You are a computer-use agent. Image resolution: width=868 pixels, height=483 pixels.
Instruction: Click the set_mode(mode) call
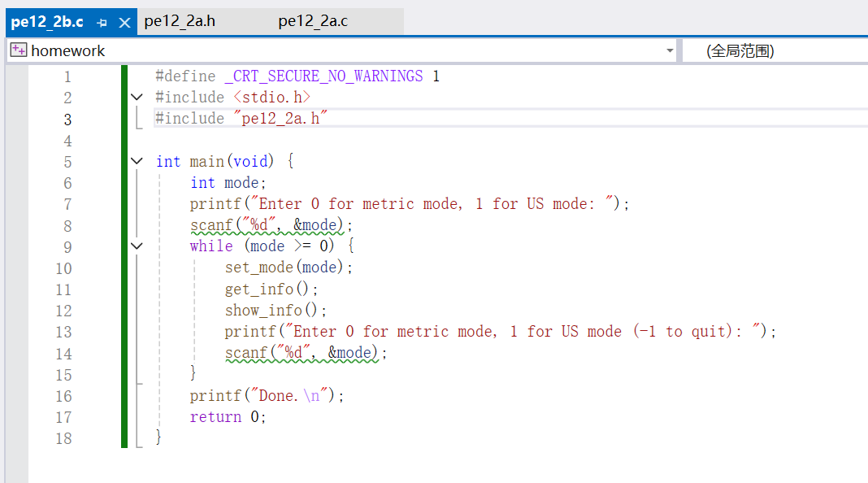coord(289,268)
